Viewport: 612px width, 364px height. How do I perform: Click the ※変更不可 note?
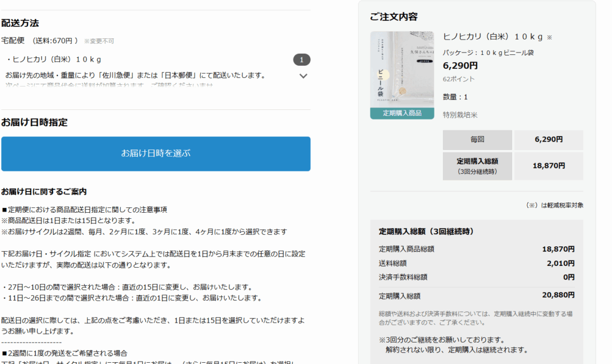pyautogui.click(x=99, y=41)
